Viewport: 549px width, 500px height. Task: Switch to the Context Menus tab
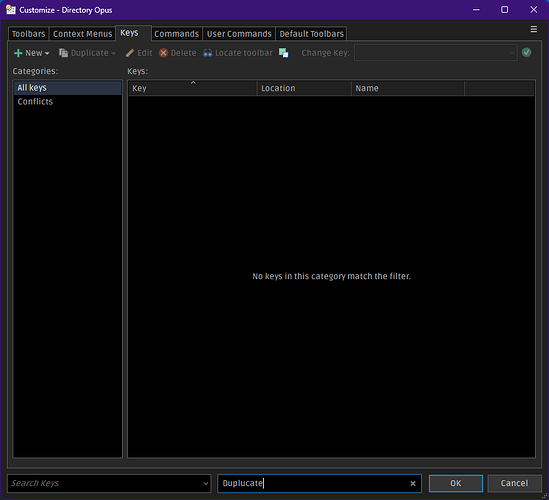(x=82, y=34)
